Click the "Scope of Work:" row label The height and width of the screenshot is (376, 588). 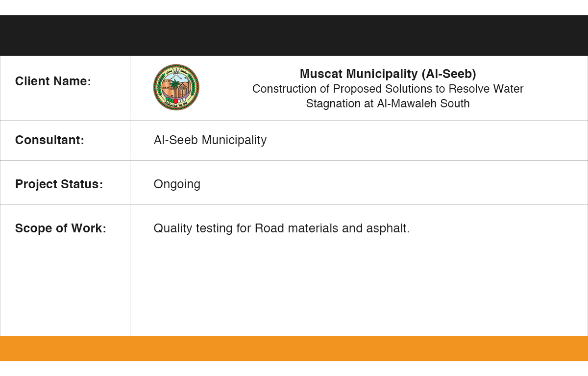pyautogui.click(x=60, y=228)
